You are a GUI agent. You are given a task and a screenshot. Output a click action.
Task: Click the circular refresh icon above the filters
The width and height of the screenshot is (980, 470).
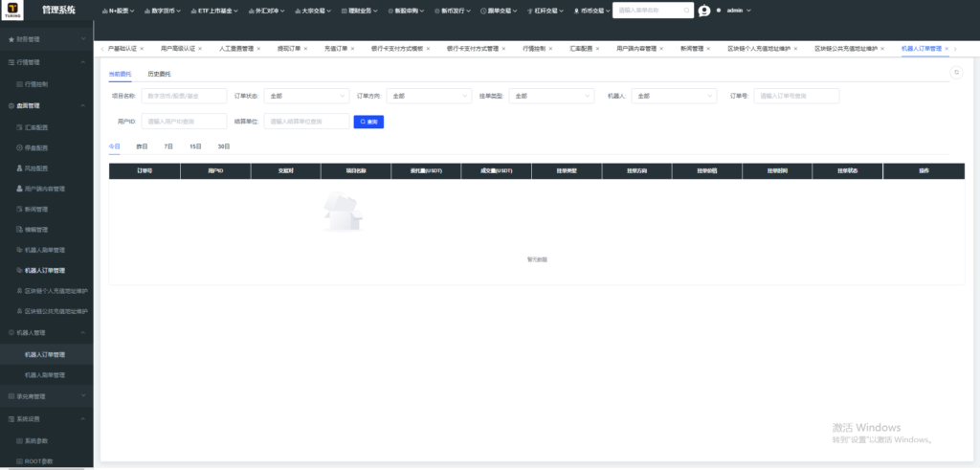pos(956,73)
